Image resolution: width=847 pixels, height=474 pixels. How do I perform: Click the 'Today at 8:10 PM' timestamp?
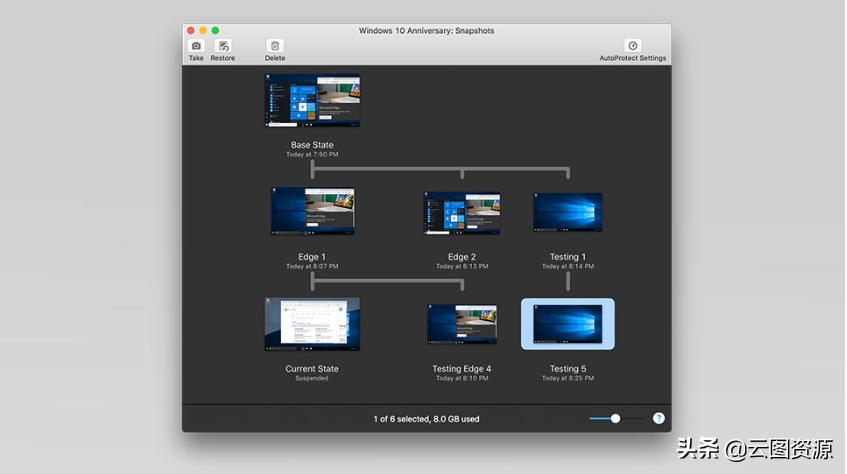[462, 378]
